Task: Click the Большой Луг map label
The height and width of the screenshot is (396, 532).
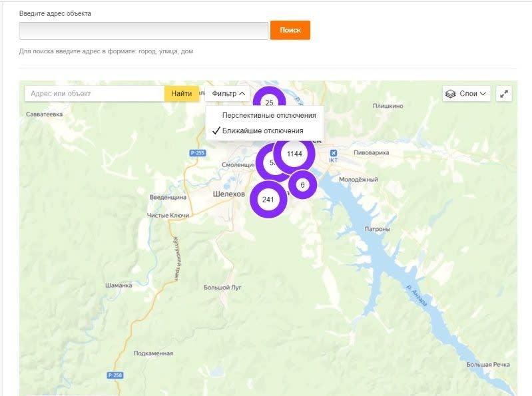Action: [x=222, y=288]
